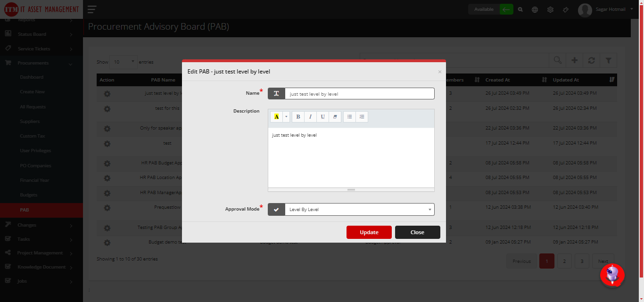Click the hamburger sidebar toggle icon

tap(91, 9)
